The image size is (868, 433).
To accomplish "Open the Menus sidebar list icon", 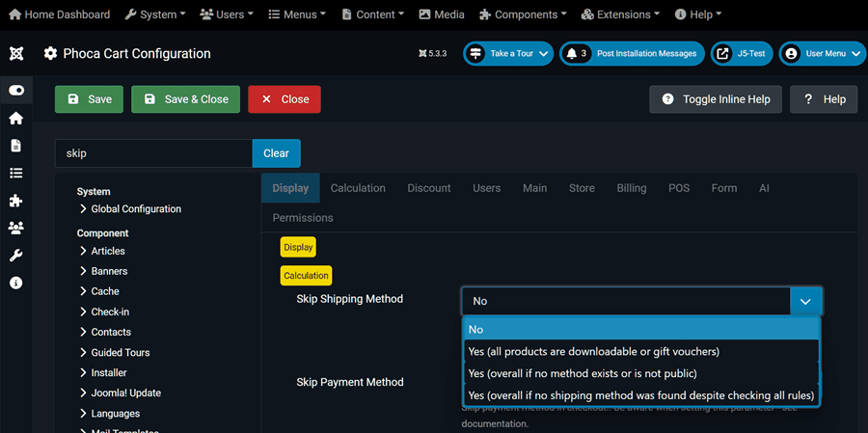I will [x=16, y=174].
